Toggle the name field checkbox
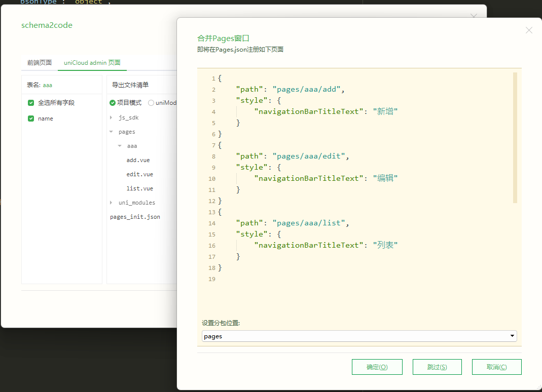 [x=31, y=119]
